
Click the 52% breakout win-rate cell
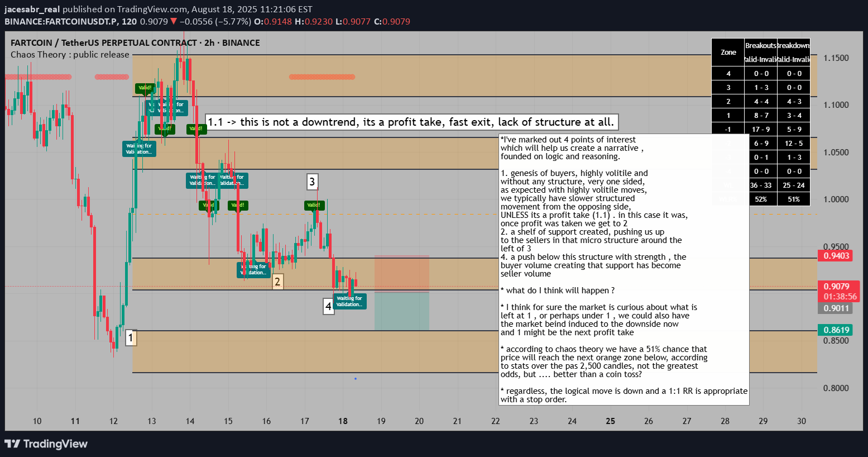(761, 199)
